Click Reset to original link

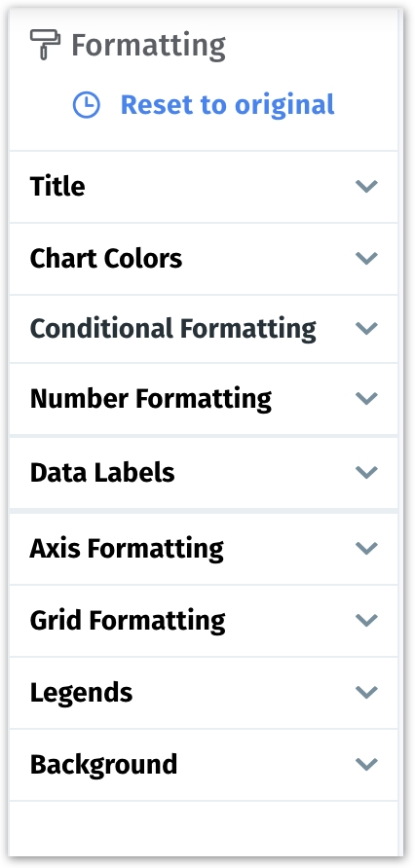227,105
